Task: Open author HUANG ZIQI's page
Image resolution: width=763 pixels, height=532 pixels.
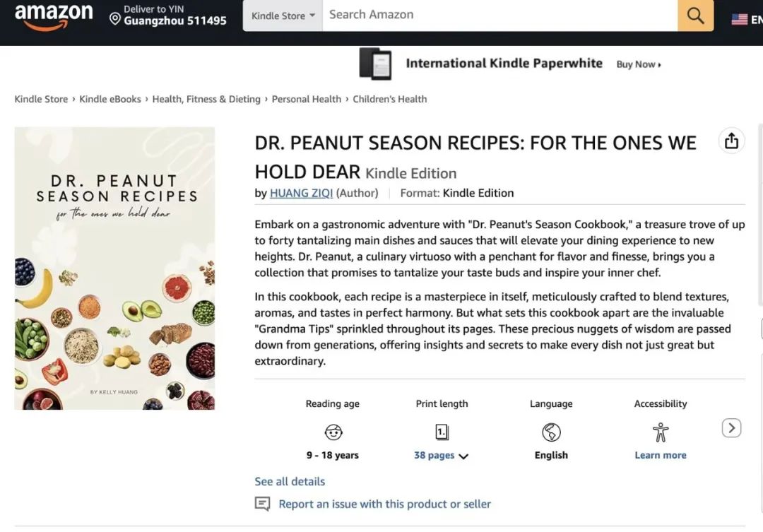Action: [301, 193]
